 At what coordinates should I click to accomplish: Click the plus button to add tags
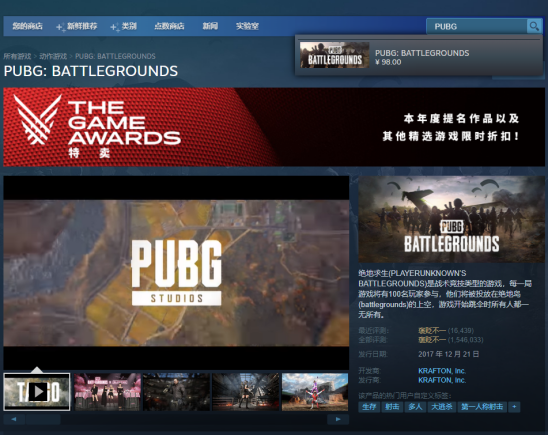pos(514,407)
